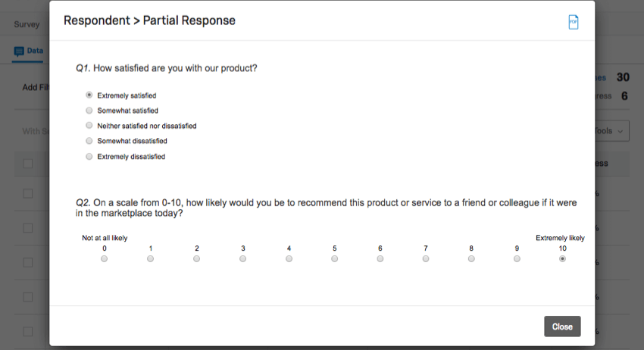This screenshot has height=350, width=644.
Task: Open the Tools dropdown behind the dialog
Action: point(612,131)
